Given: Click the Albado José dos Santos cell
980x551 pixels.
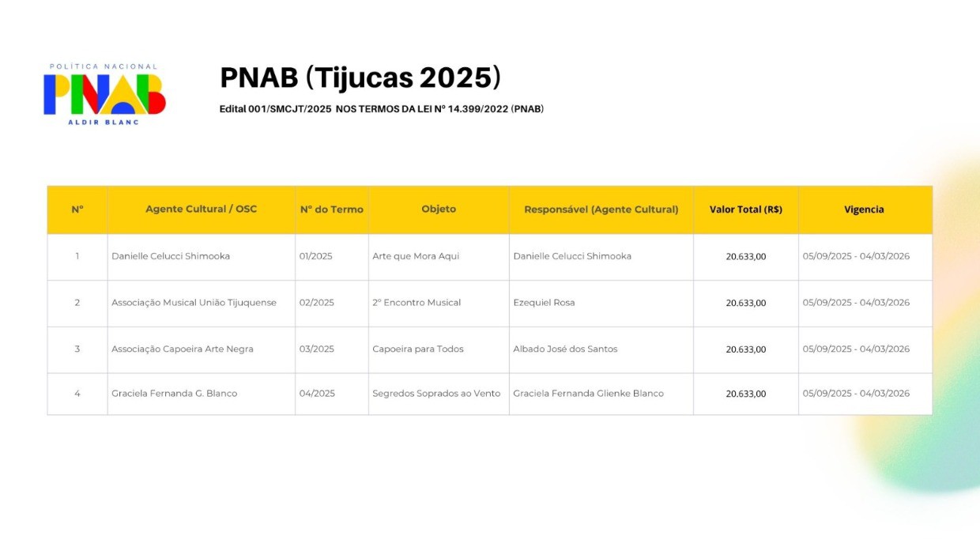Looking at the screenshot, I should (565, 349).
